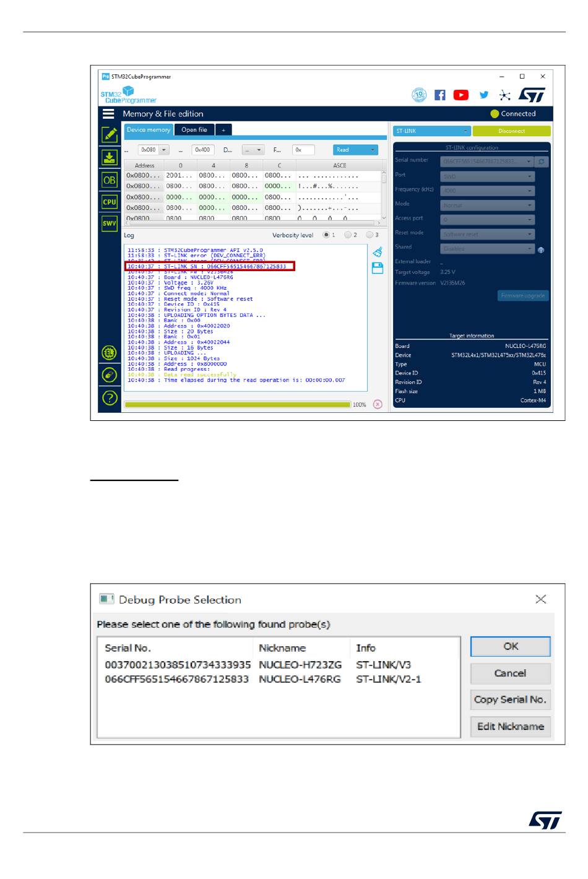Click Copy Serial No. button
The width and height of the screenshot is (588, 879).
pos(510,700)
